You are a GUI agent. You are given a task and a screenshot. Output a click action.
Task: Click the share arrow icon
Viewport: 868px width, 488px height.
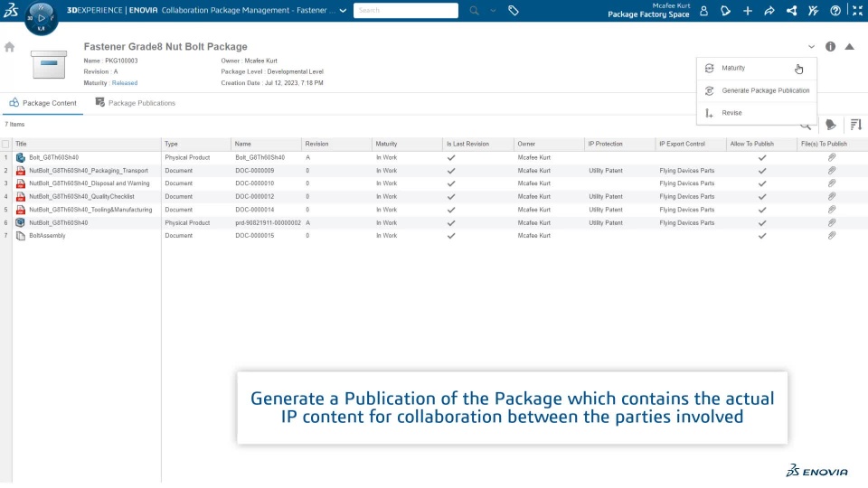[x=769, y=11]
